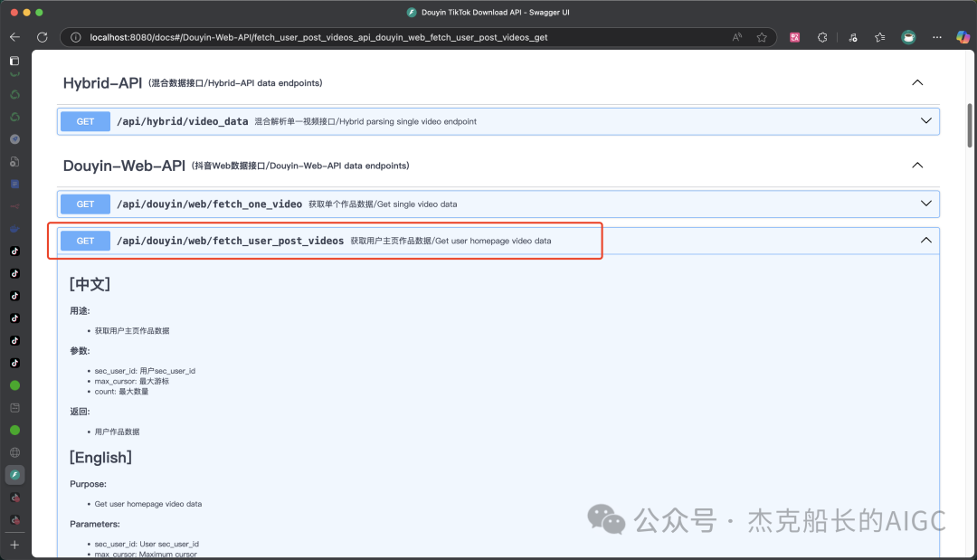
Task: Add a new tab with plus icon
Action: 15,545
